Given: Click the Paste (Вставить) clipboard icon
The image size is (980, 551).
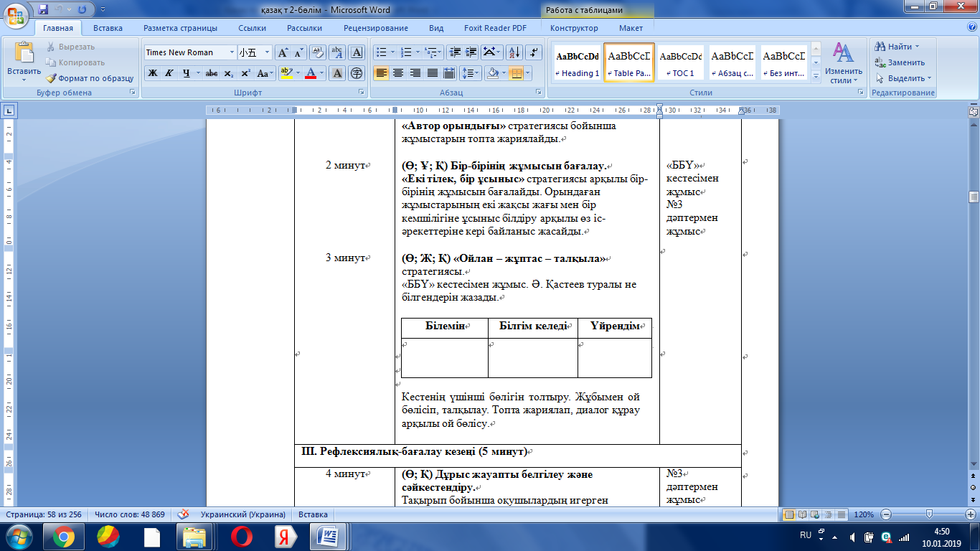Looking at the screenshot, I should 24,53.
